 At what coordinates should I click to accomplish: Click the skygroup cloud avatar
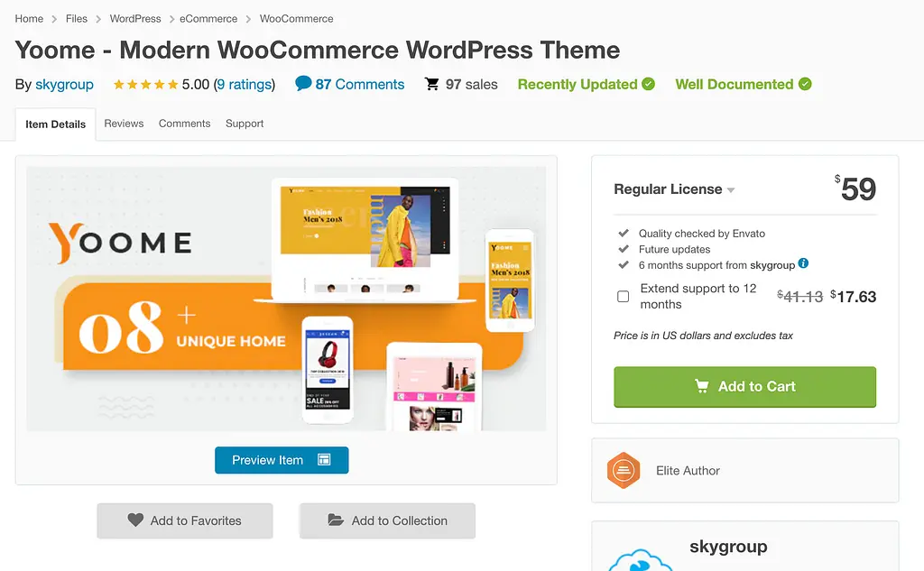point(640,560)
